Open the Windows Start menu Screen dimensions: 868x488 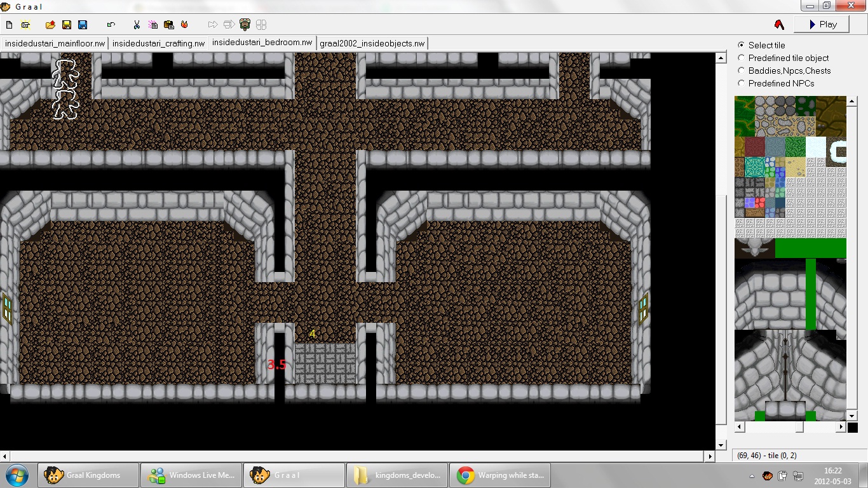pos(17,475)
